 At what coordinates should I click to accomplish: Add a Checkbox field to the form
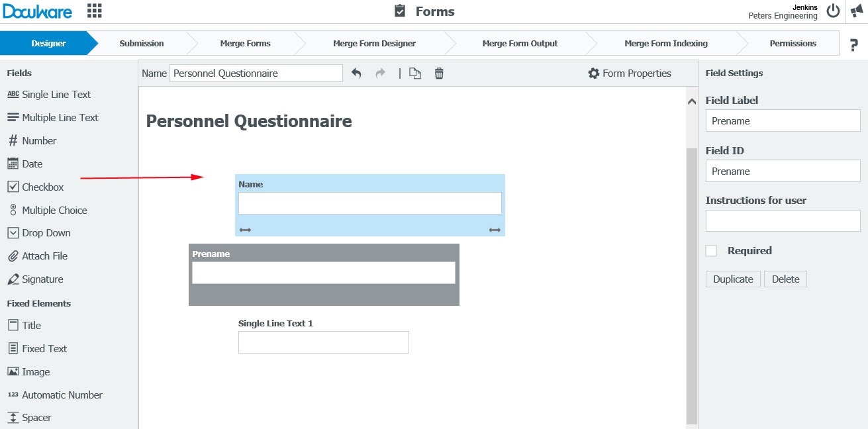(42, 187)
